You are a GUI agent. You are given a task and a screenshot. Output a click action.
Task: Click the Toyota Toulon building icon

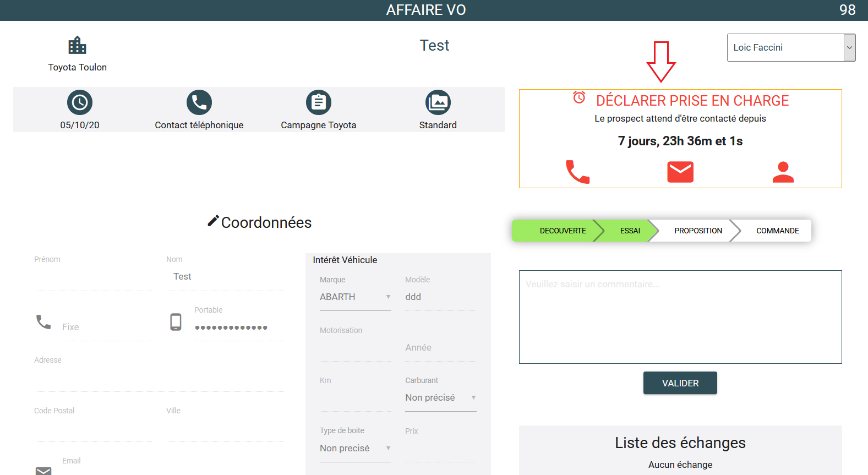77,46
